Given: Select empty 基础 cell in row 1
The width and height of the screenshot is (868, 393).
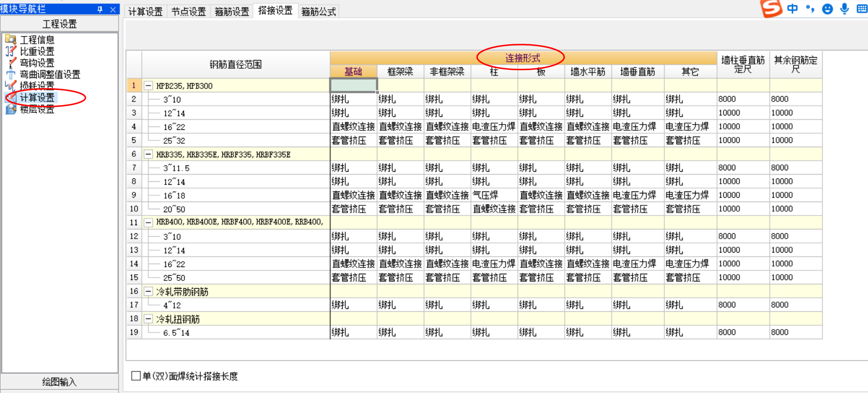Looking at the screenshot, I should click(x=353, y=86).
